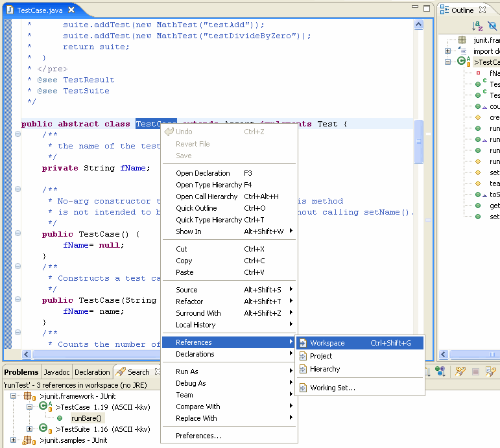Switch to the Problems tab

point(21,372)
